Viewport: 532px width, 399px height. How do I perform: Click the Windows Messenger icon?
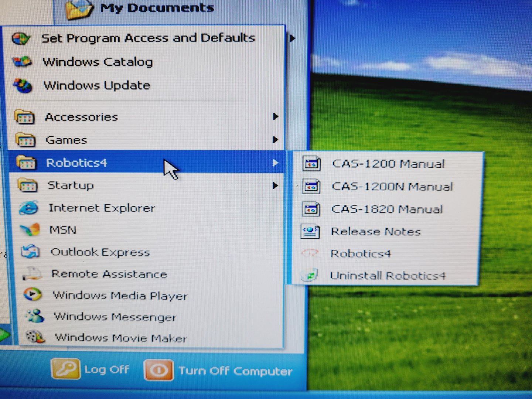point(35,316)
